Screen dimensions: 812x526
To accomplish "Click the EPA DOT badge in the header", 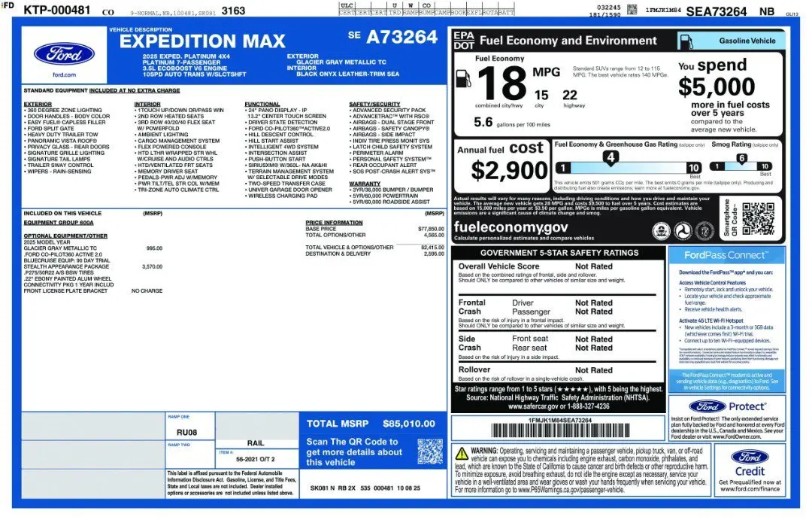I will (463, 41).
